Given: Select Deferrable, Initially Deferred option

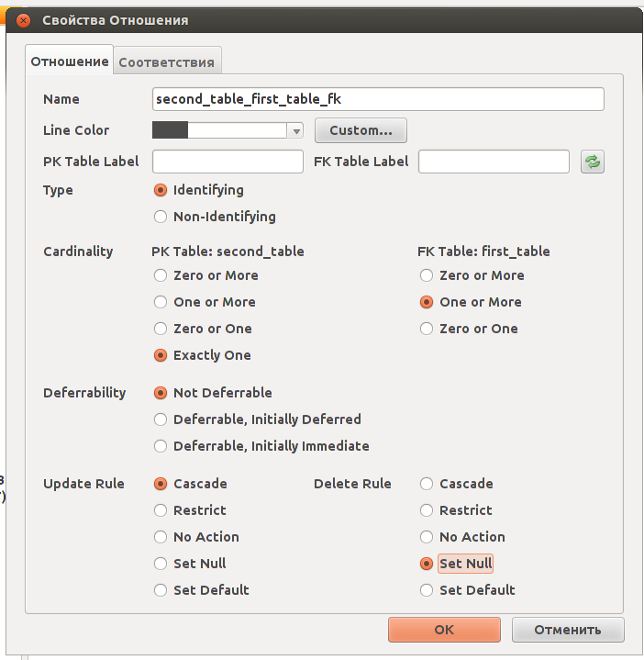Looking at the screenshot, I should (161, 419).
